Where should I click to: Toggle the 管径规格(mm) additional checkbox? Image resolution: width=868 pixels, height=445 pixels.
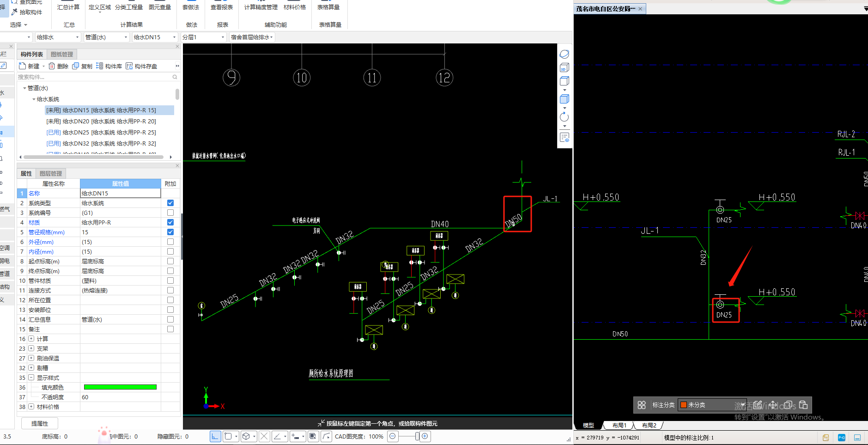point(170,232)
